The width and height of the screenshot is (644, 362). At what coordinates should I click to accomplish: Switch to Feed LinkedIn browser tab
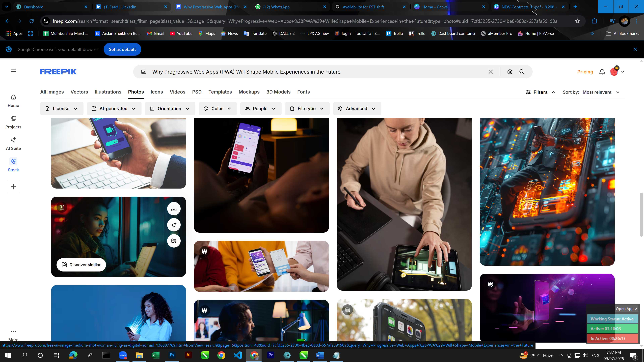(x=132, y=7)
